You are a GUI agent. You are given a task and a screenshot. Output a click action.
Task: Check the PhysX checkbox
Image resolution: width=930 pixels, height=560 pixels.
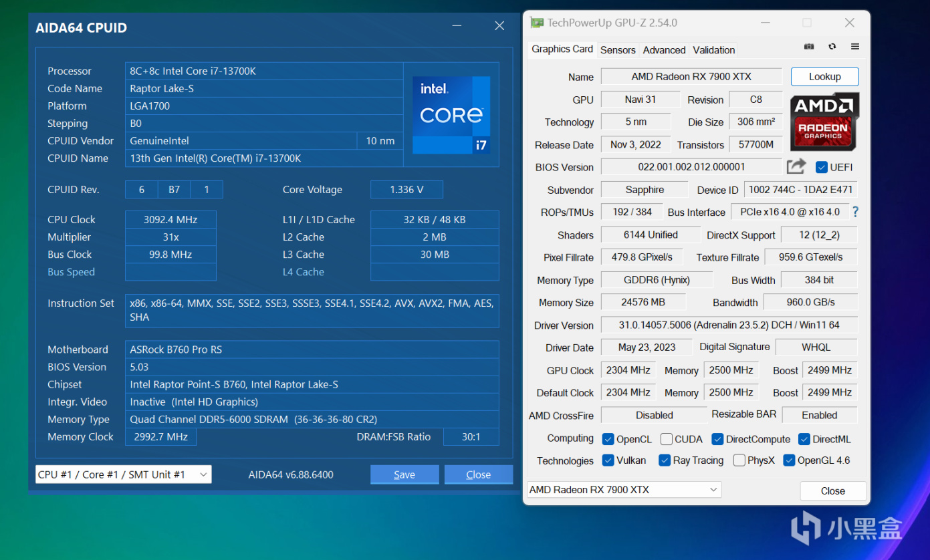coord(739,460)
